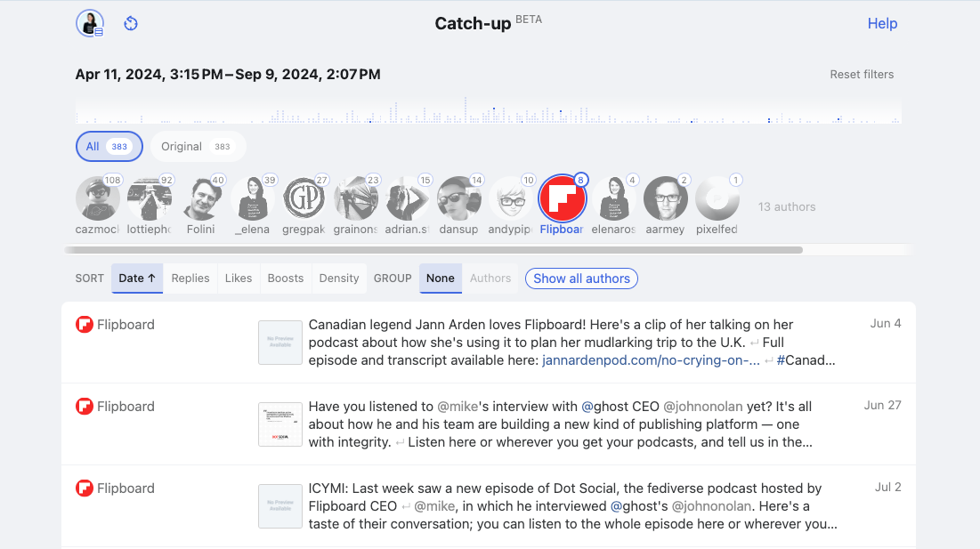Select the Folini author avatar
980x549 pixels.
click(x=201, y=198)
